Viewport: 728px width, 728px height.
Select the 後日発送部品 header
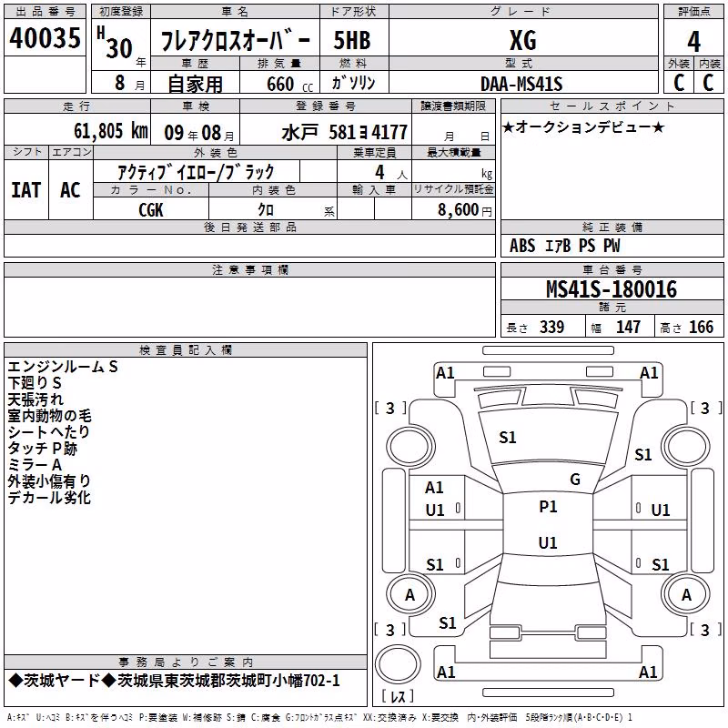coord(249,227)
